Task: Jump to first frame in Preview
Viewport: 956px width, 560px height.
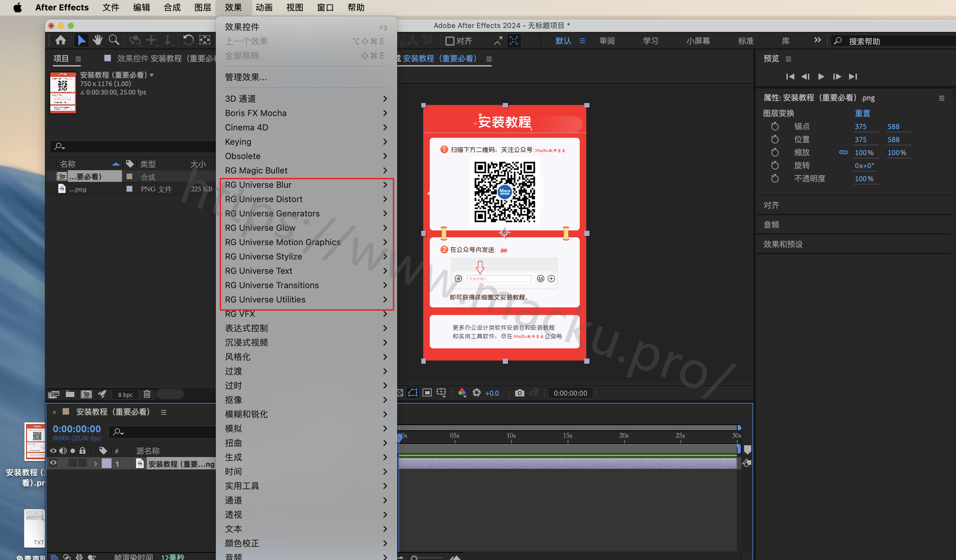Action: click(x=790, y=77)
